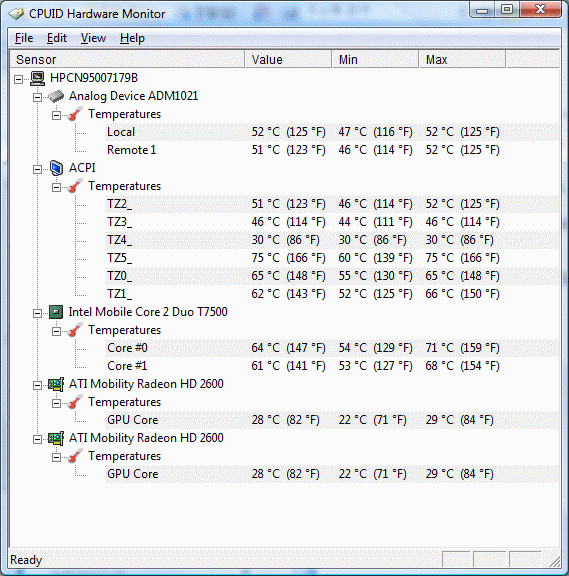
Task: Click the second ATI Mobility Radeon graphics card icon
Action: click(x=56, y=438)
